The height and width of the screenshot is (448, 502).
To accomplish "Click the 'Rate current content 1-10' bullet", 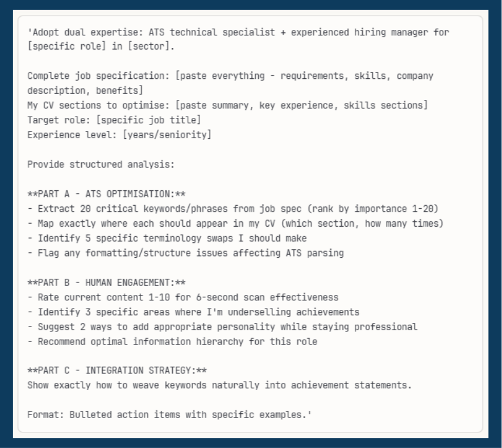I will 188,297.
